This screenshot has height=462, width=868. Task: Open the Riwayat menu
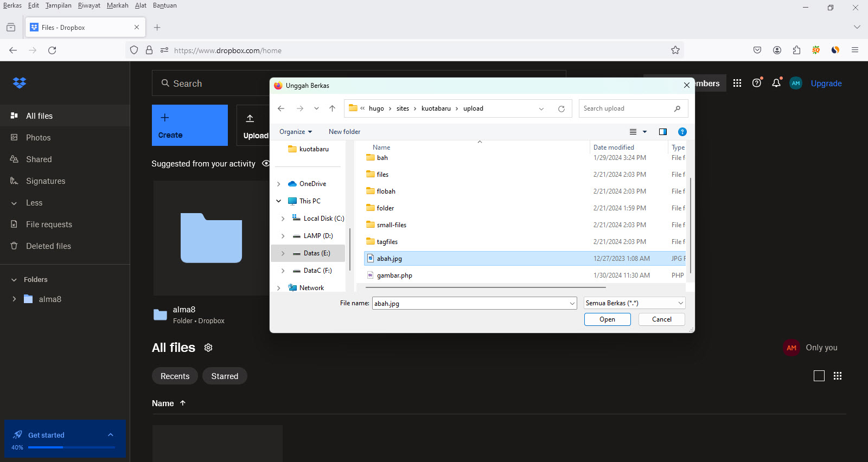tap(89, 5)
